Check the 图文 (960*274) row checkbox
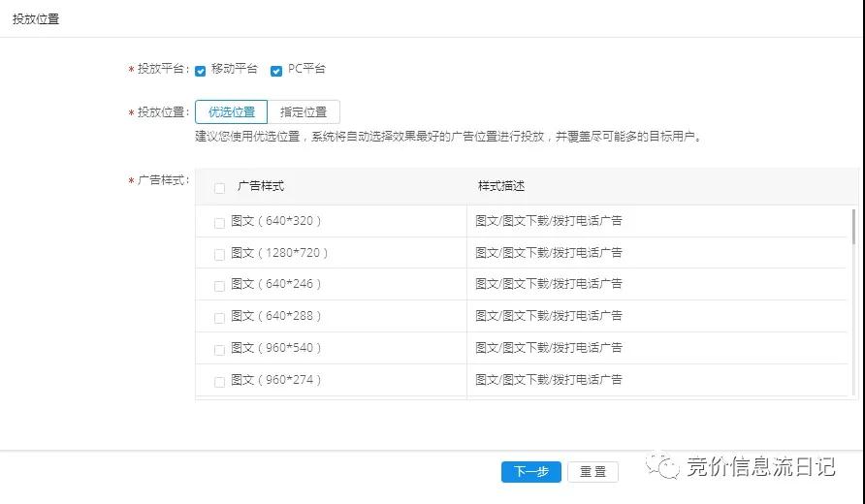The image size is (865, 504). pos(219,382)
